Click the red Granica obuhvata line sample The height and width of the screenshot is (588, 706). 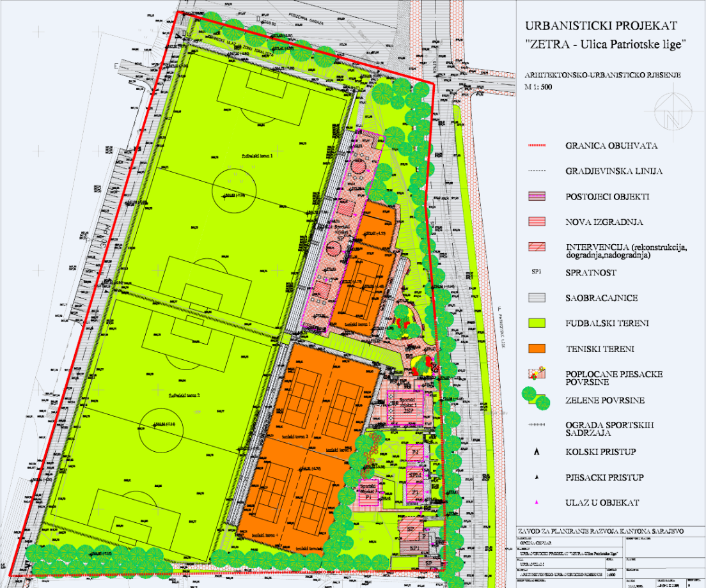coord(536,146)
